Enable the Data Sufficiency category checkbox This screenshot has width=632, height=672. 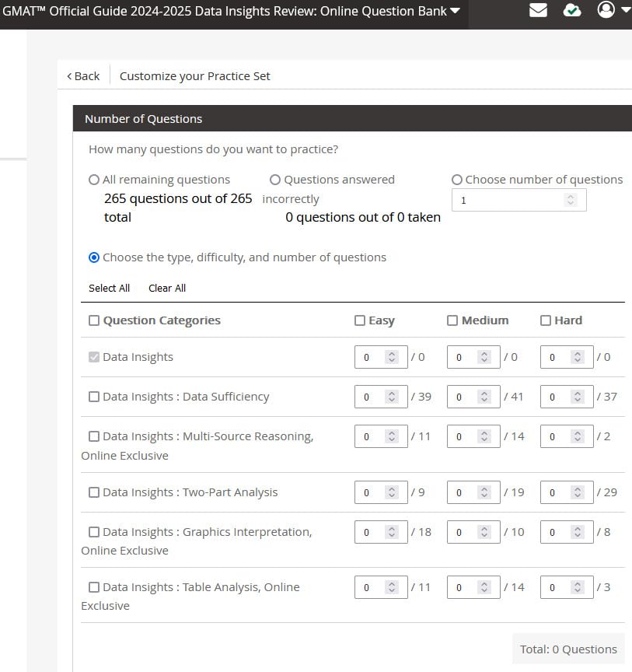coord(94,397)
